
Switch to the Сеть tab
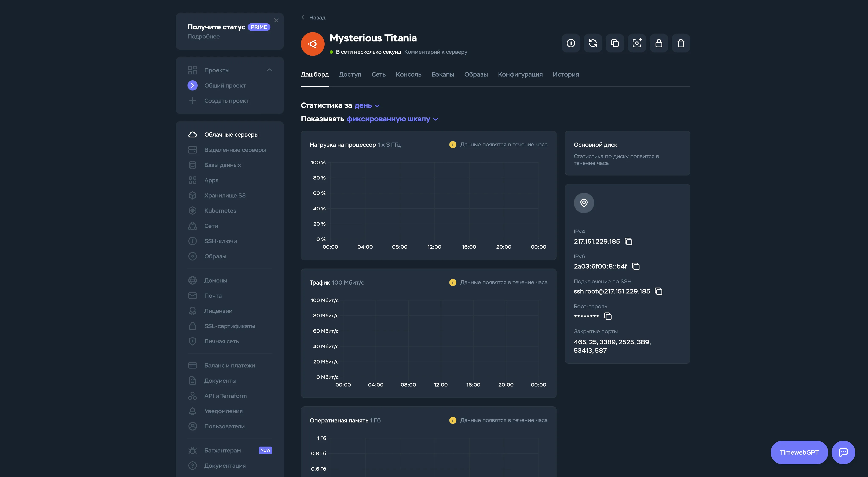pos(378,74)
